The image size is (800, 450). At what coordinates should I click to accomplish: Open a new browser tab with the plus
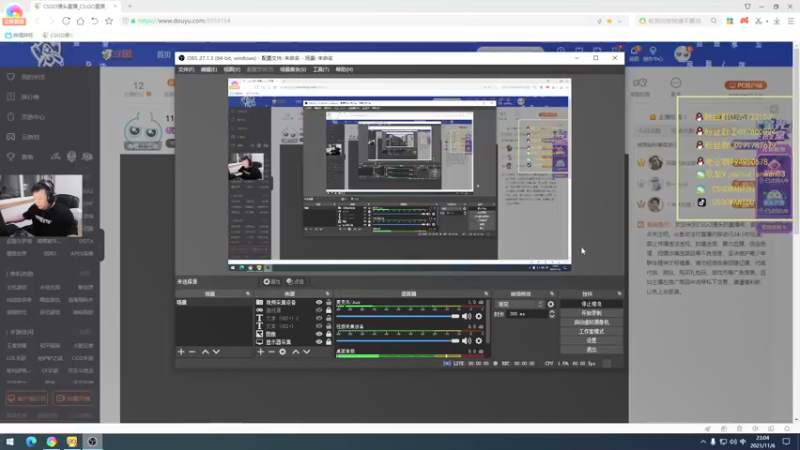click(x=130, y=6)
